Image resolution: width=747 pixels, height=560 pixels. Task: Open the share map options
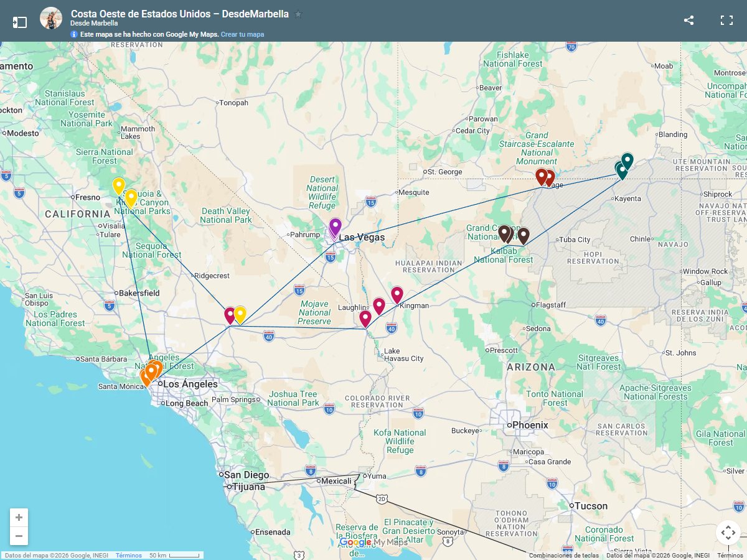(x=688, y=21)
